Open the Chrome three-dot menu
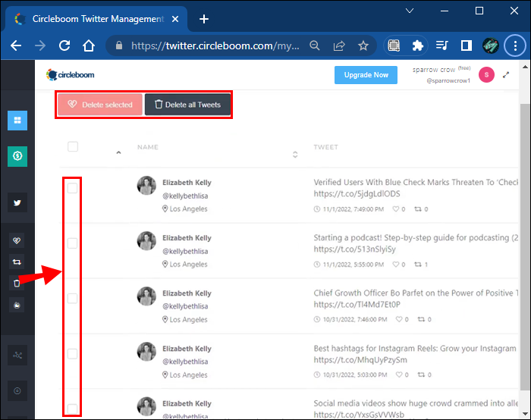Screen dimensions: 531x420 pyautogui.click(x=515, y=45)
